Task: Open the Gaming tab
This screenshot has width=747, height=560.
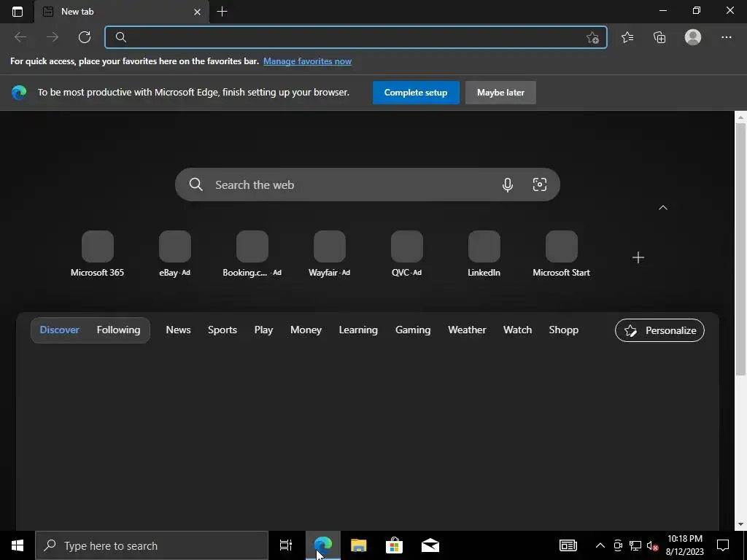Action: point(413,330)
